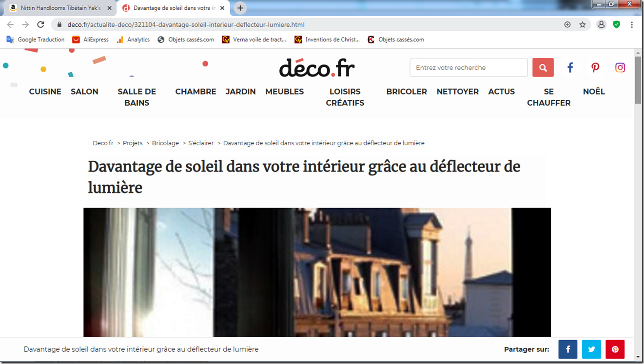Open the AliExpress bookmark

[90, 39]
